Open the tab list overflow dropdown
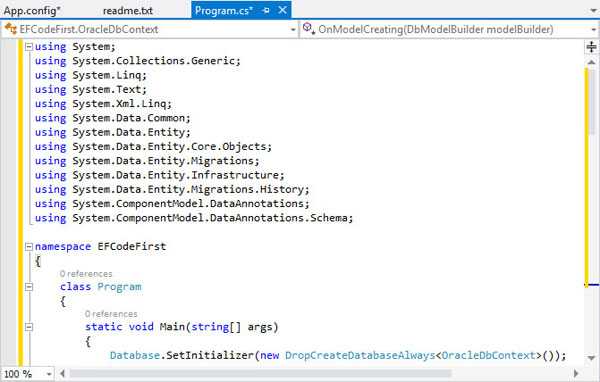 [593, 11]
